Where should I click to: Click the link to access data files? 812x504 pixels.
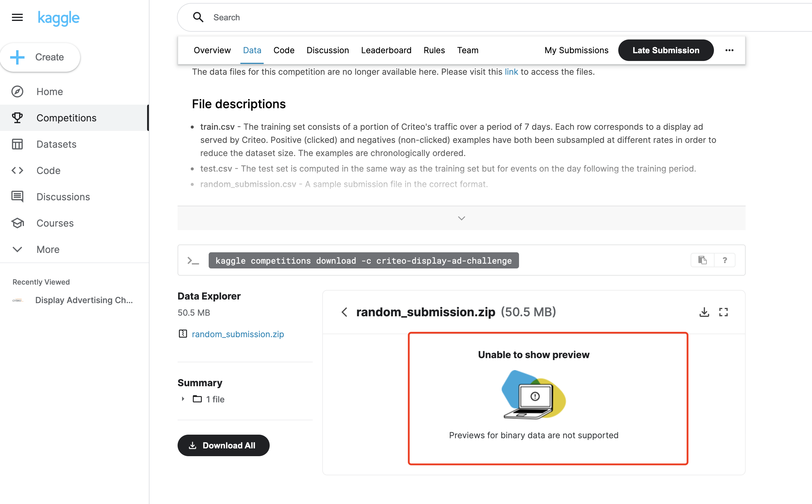511,72
